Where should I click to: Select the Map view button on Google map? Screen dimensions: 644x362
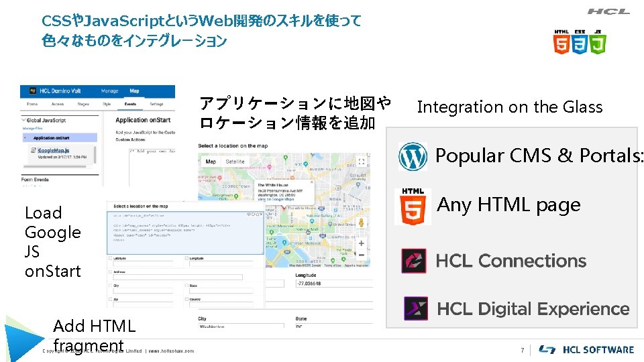211,162
